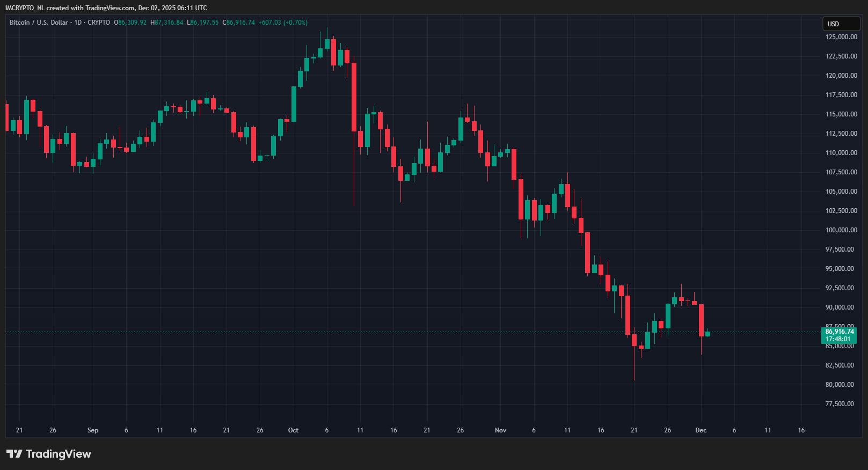
Task: Click the TradingView wordmark text
Action: [x=59, y=454]
